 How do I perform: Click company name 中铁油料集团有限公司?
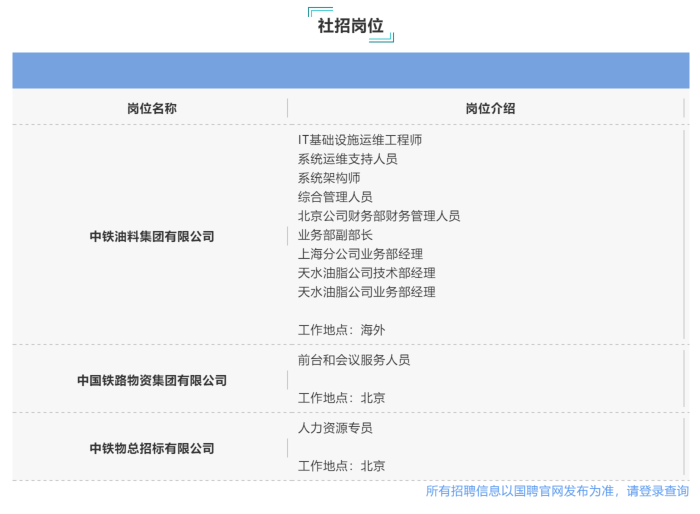click(152, 236)
